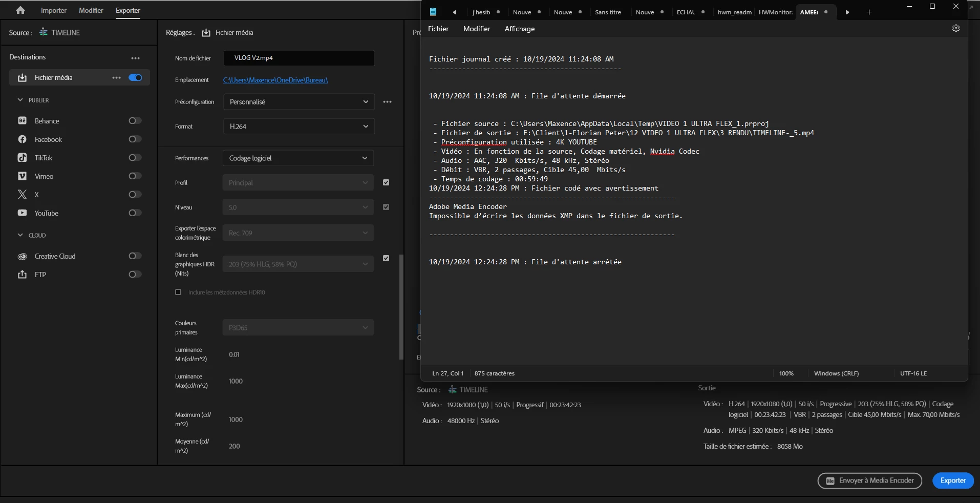The height and width of the screenshot is (503, 980).
Task: Open the Format H.264 dropdown
Action: [299, 127]
